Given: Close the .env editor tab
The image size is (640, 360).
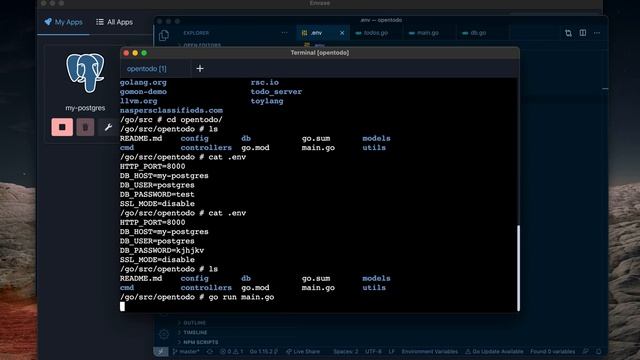Looking at the screenshot, I should [342, 33].
